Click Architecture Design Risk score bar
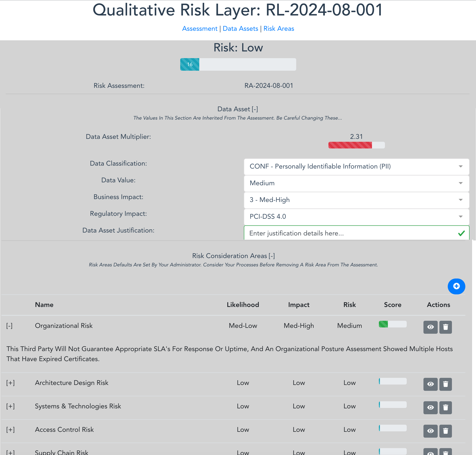This screenshot has height=455, width=476. click(x=392, y=381)
